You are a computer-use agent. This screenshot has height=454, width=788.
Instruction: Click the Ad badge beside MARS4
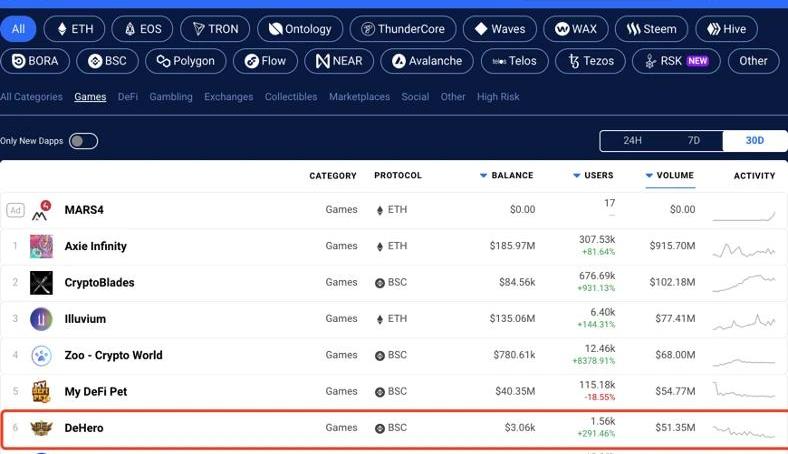click(x=15, y=210)
